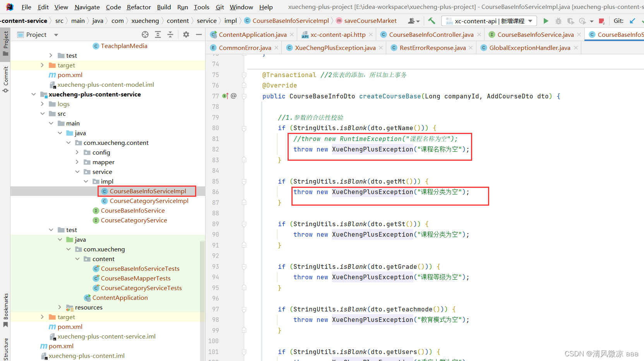Expand the resources folder
This screenshot has height=361, width=644.
tap(60, 307)
